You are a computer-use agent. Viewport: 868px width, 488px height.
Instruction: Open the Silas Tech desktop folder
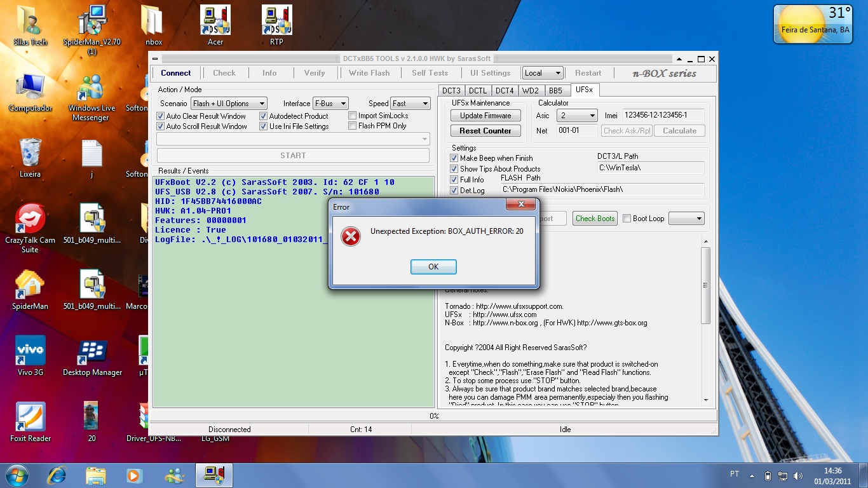click(x=31, y=25)
